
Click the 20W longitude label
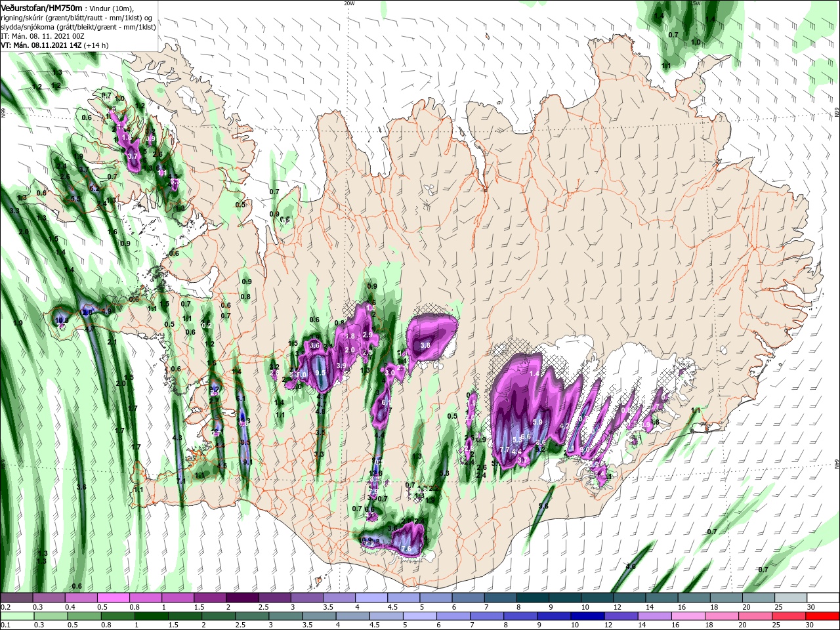pos(349,3)
